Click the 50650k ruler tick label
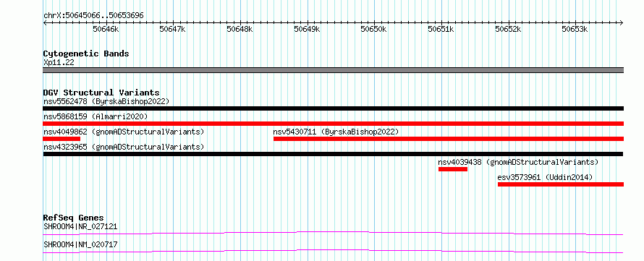Viewport: 644px width, 261px height. pyautogui.click(x=374, y=29)
